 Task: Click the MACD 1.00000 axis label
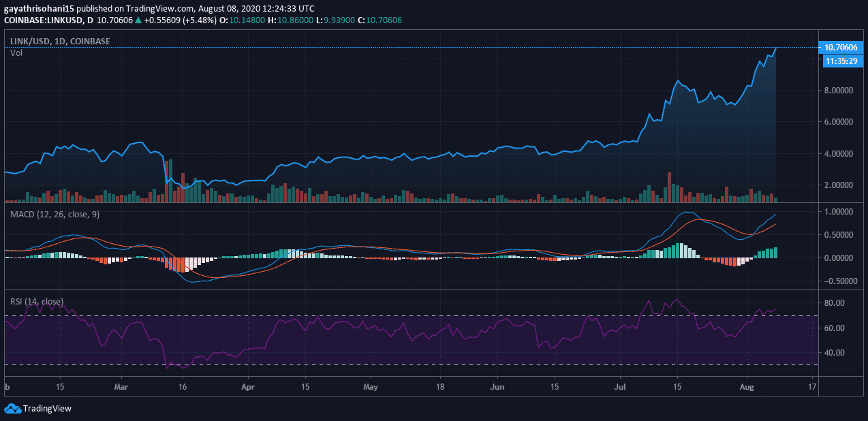(839, 212)
